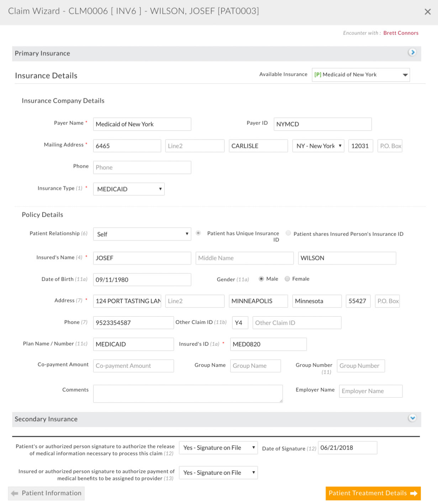Choose Female gender radio button

point(287,279)
